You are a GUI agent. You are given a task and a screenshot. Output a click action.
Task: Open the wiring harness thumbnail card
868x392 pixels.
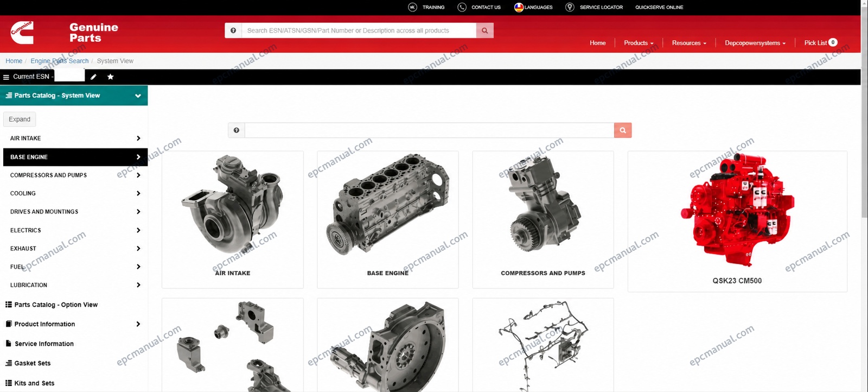tap(543, 345)
